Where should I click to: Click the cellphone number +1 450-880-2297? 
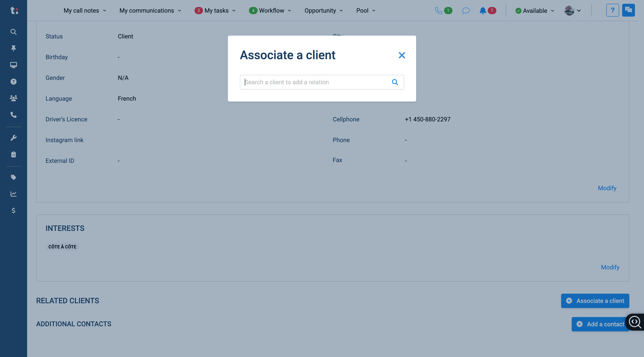(427, 119)
